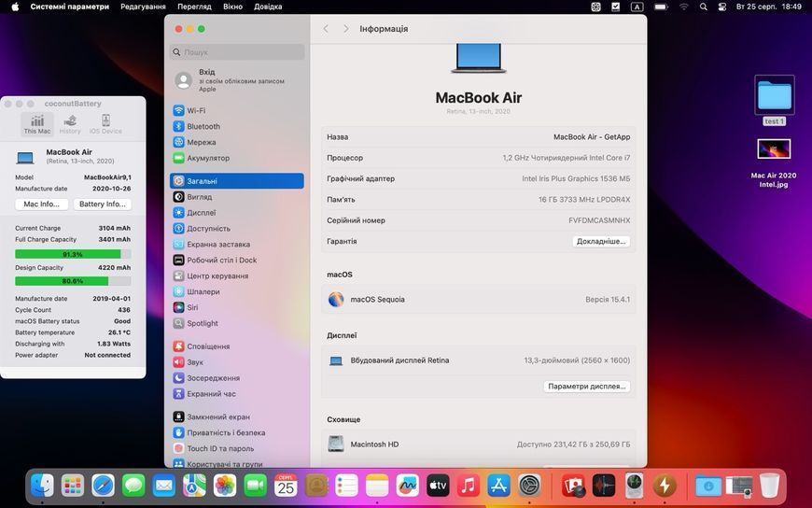Open Spotlight settings in sidebar
This screenshot has width=812, height=508.
[237, 323]
